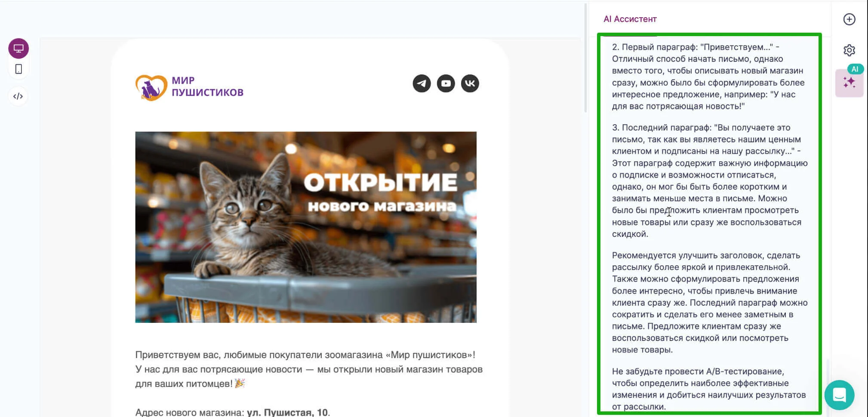Select the kitten store-opening banner image
This screenshot has width=868, height=417.
306,227
